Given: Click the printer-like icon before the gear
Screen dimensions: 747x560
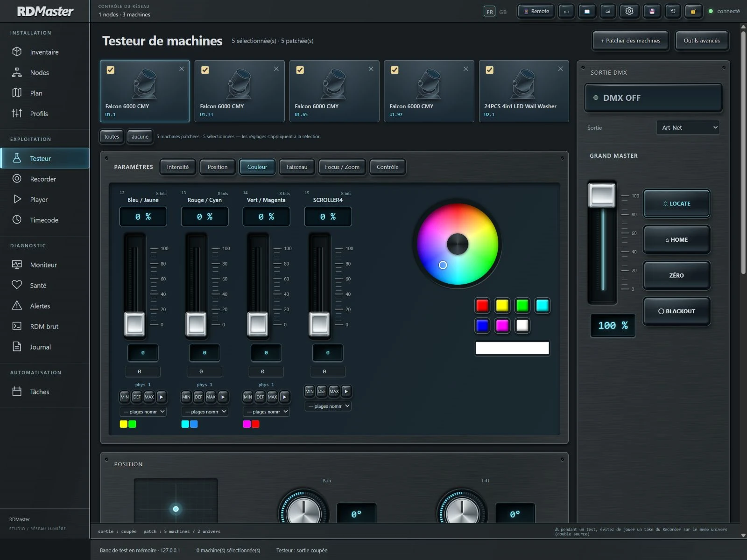Looking at the screenshot, I should [x=608, y=11].
